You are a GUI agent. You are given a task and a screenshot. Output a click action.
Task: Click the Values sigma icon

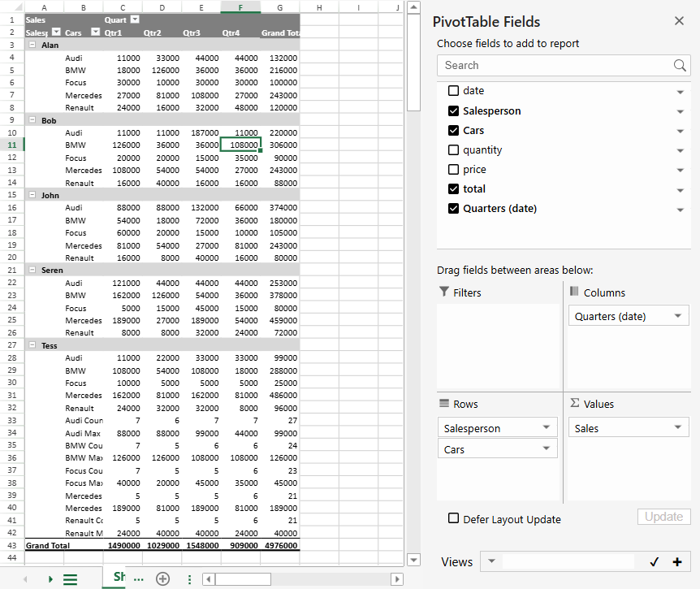(575, 403)
